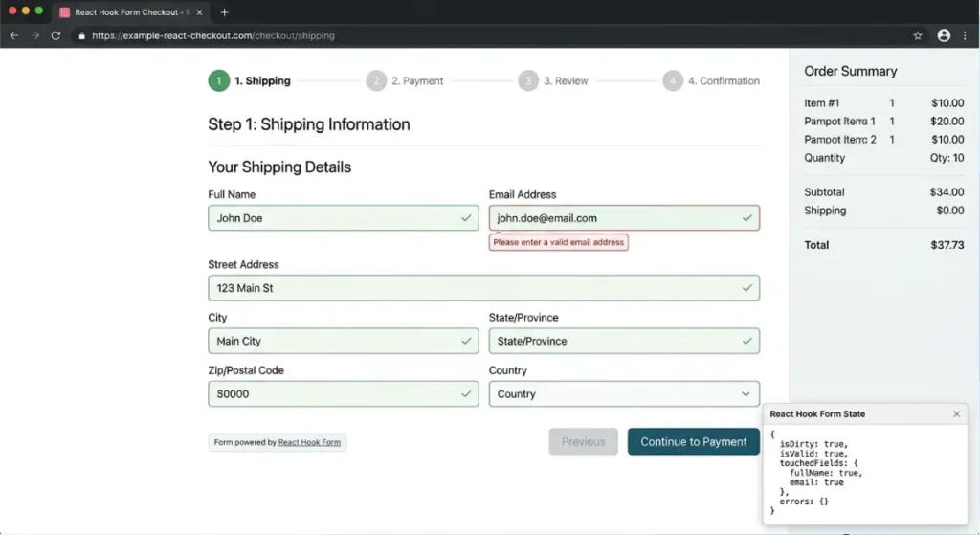Select the 2. Payment step label
Viewport: 980px width, 535px height.
pyautogui.click(x=417, y=80)
